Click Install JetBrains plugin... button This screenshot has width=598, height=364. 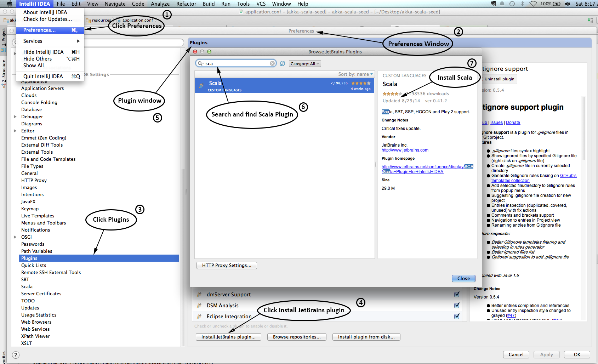click(228, 337)
